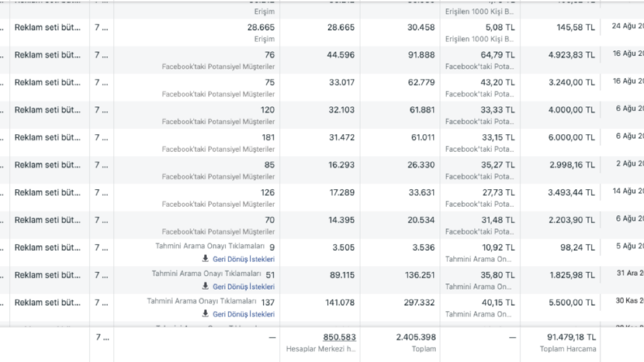The width and height of the screenshot is (644, 362).
Task: Click impressions value 62.779
Action: [x=421, y=83]
